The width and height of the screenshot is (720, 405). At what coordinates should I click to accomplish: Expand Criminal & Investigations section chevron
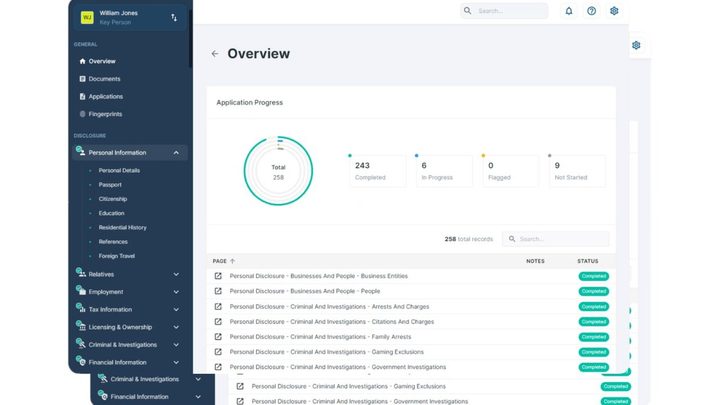176,345
